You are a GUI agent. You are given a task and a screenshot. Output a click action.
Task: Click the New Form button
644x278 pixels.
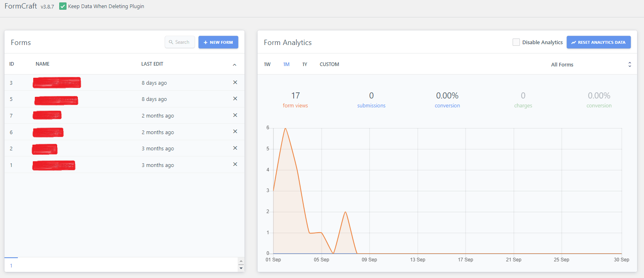(x=218, y=42)
